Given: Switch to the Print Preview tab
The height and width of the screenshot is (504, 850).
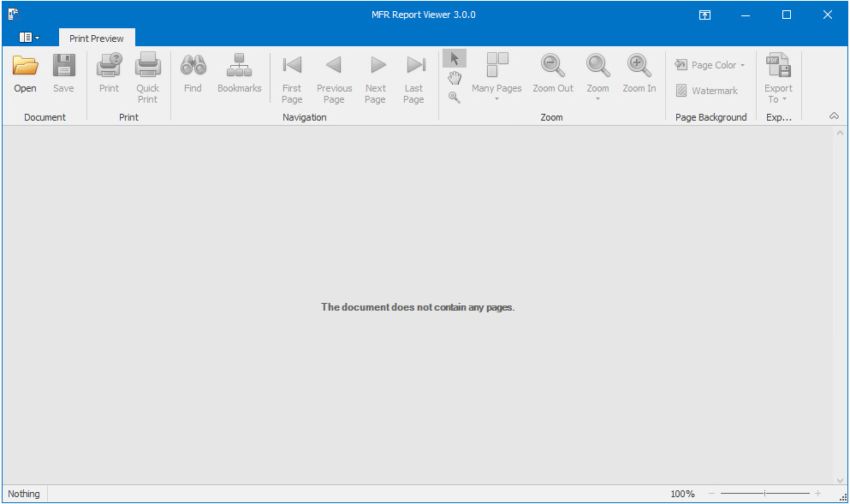Looking at the screenshot, I should (x=97, y=38).
